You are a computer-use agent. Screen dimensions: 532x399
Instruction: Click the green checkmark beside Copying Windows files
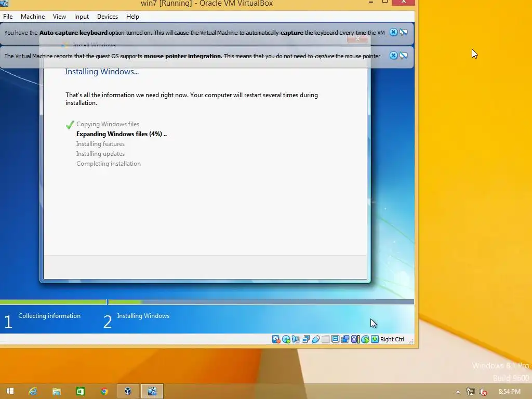click(70, 125)
